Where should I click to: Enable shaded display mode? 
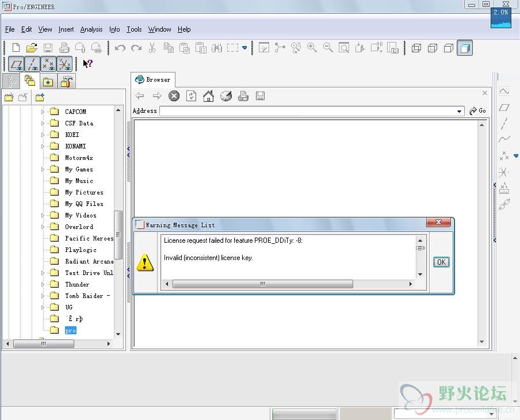(465, 48)
